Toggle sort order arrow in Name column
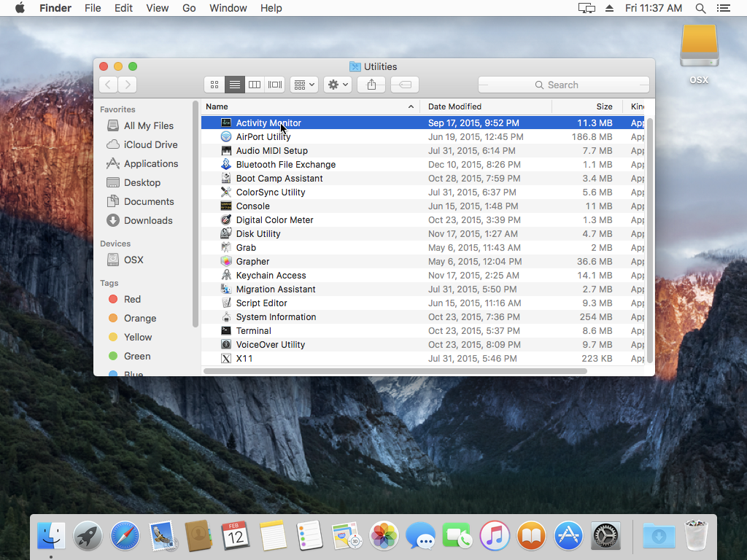This screenshot has height=560, width=747. click(411, 106)
